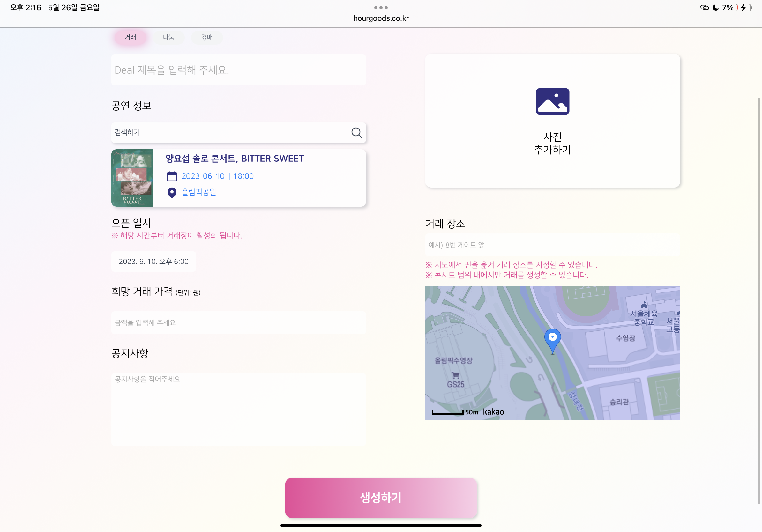Click the magnifier search icon
This screenshot has height=532, width=762.
pyautogui.click(x=356, y=133)
